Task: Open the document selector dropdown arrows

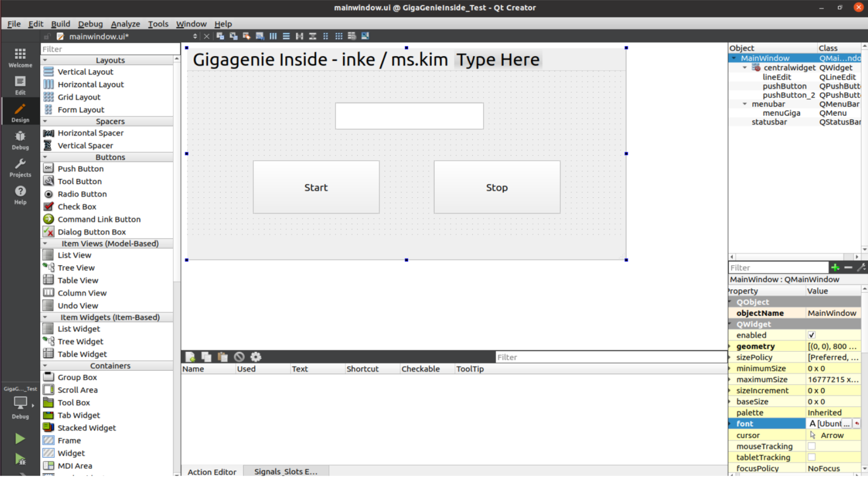Action: tap(195, 36)
